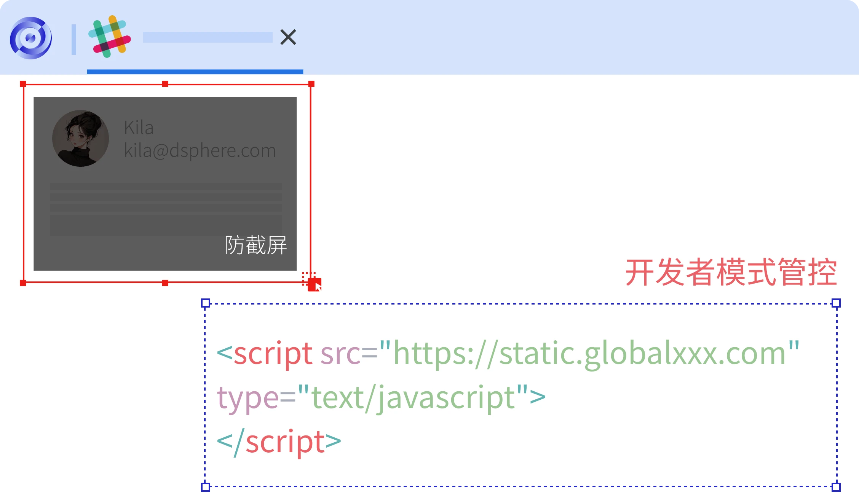Click the 防截屏 label on card
This screenshot has height=504, width=859.
pyautogui.click(x=255, y=245)
